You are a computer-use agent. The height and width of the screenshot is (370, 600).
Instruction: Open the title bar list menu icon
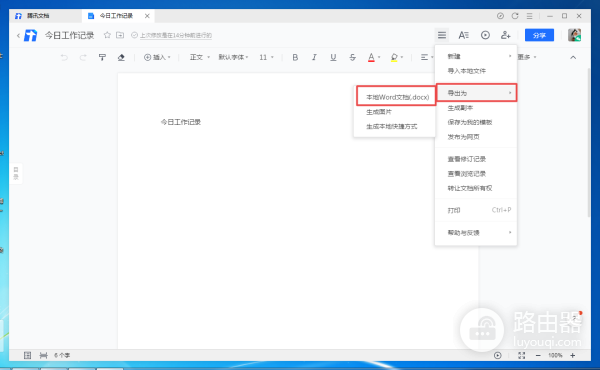pos(530,16)
